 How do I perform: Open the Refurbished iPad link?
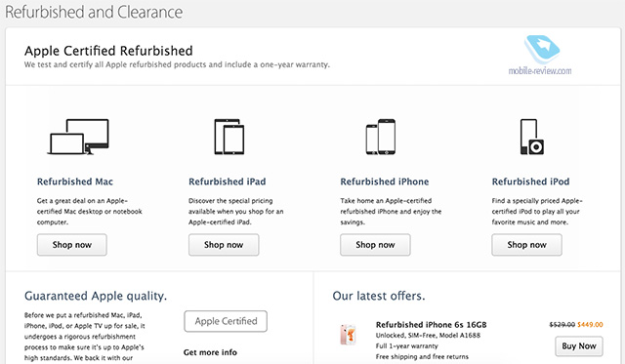pos(228,182)
